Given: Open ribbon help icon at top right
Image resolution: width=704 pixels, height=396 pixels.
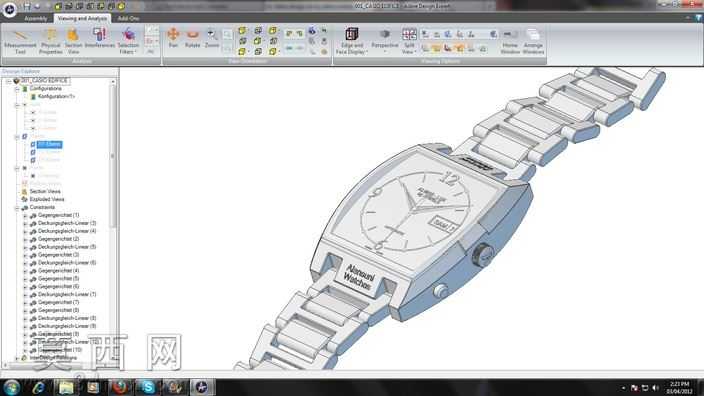Looking at the screenshot, I should pyautogui.click(x=699, y=18).
